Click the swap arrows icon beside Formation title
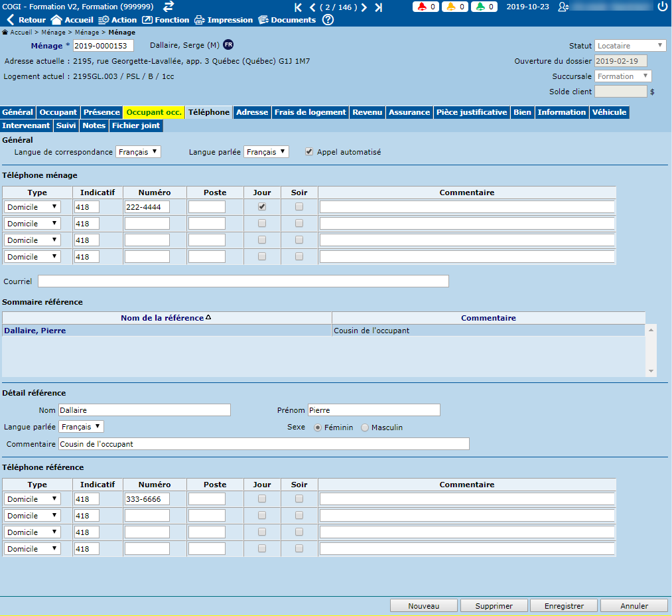Image resolution: width=672 pixels, height=616 pixels. click(x=168, y=7)
